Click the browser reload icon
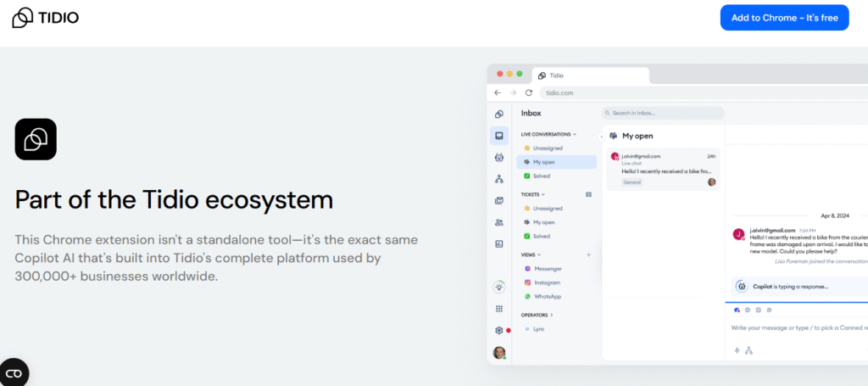Viewport: 868px width, 386px height. (x=529, y=92)
